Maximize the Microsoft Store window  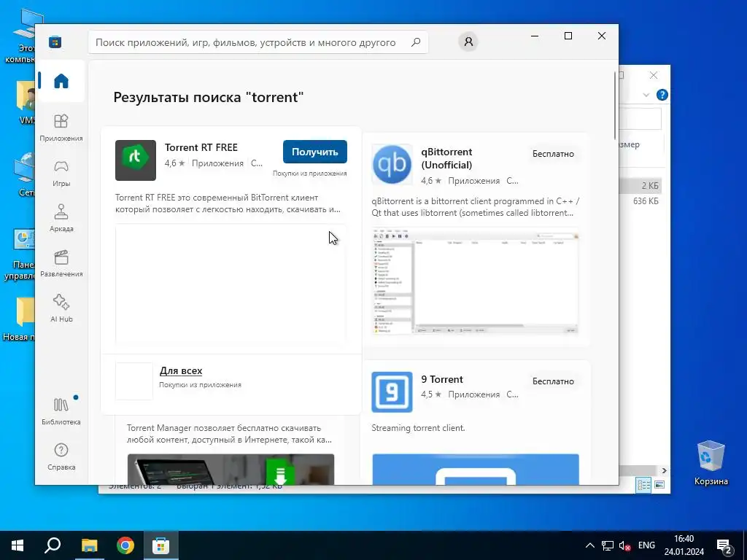click(568, 36)
